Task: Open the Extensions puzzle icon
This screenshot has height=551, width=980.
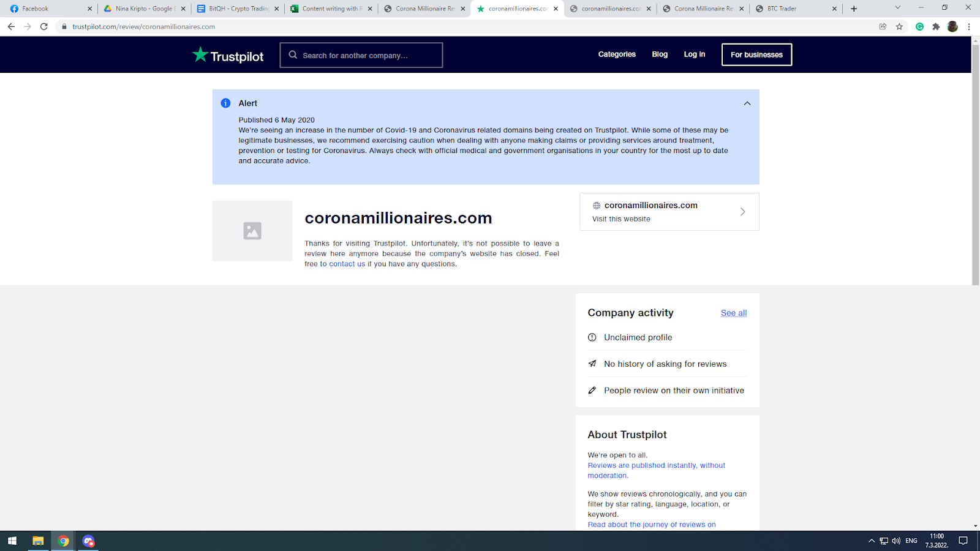Action: [936, 26]
